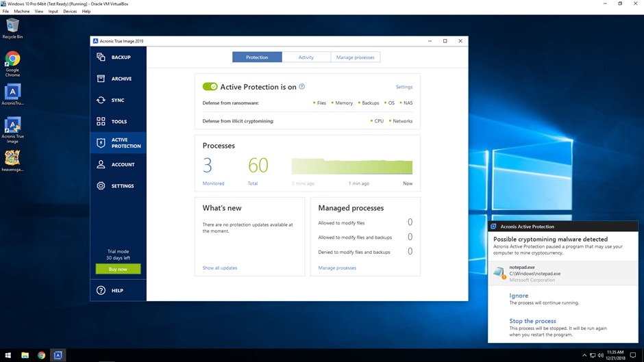Click the NAS ransomware defense label
The height and width of the screenshot is (362, 644).
click(x=408, y=103)
